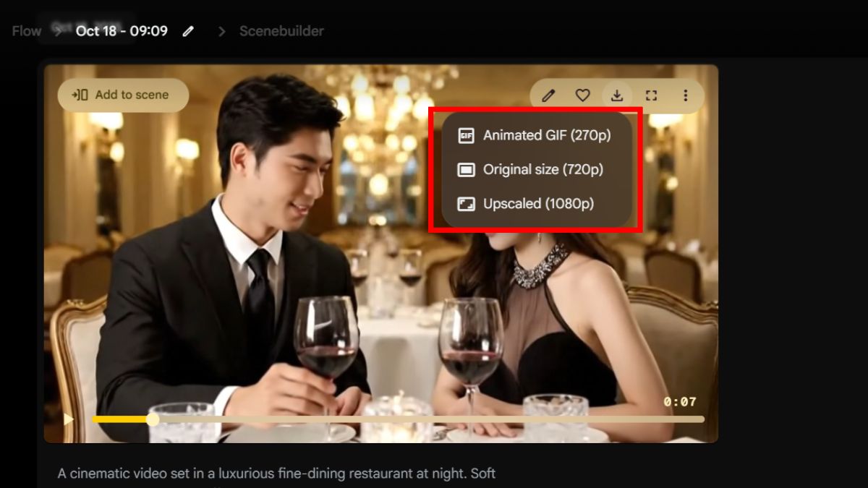Click the cinematic video prompt description text

pyautogui.click(x=276, y=474)
